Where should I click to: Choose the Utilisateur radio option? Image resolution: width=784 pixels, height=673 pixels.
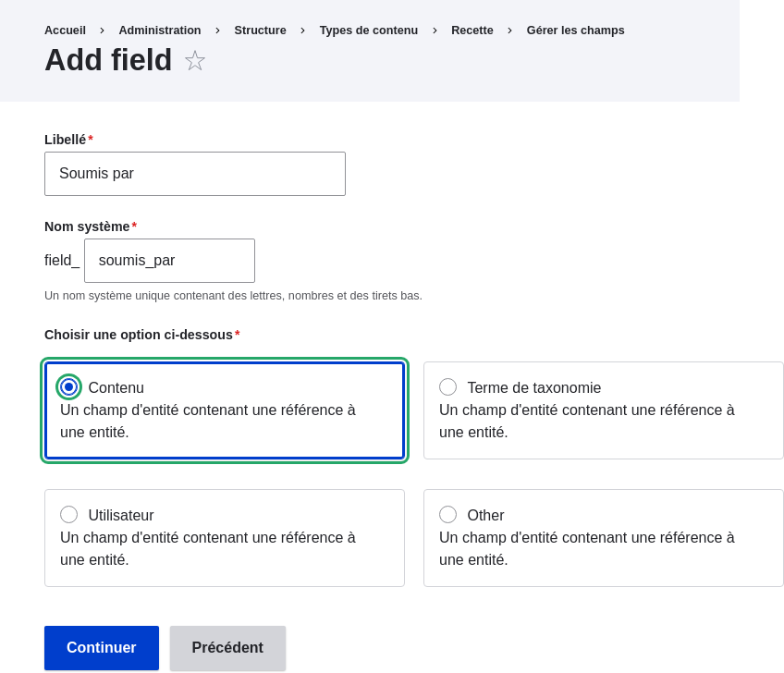coord(69,515)
